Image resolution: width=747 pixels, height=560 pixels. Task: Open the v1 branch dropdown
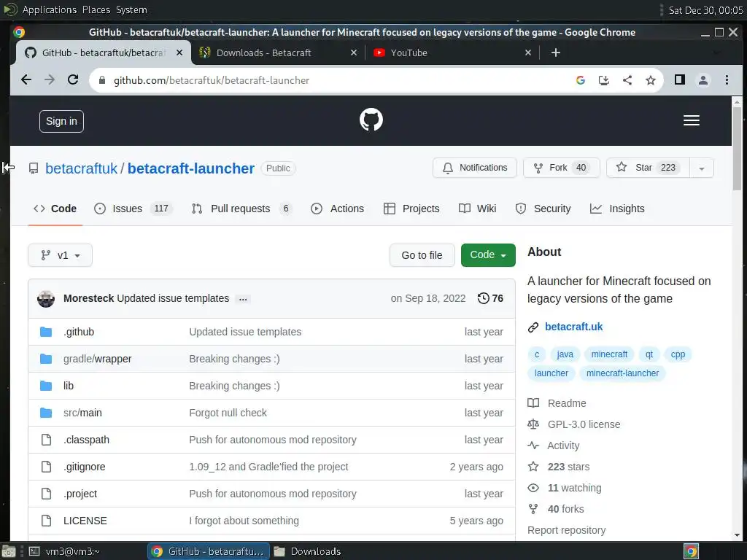[x=60, y=255]
